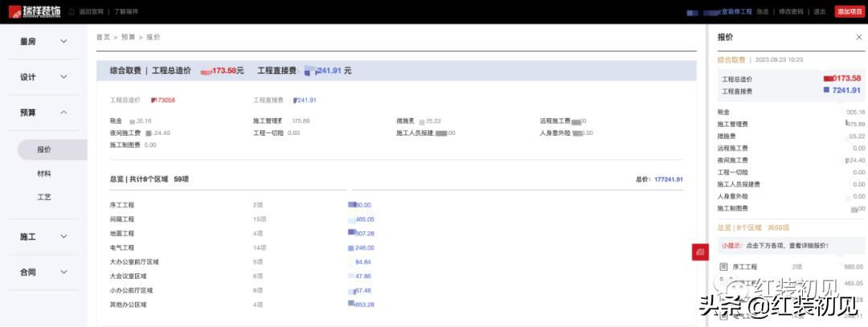Click 报价 in the breadcrumb
Image resolution: width=868 pixels, height=327 pixels.
click(x=154, y=37)
